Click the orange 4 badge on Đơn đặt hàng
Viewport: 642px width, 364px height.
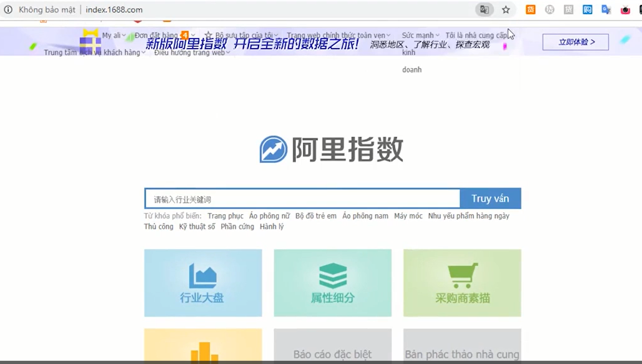coord(185,35)
